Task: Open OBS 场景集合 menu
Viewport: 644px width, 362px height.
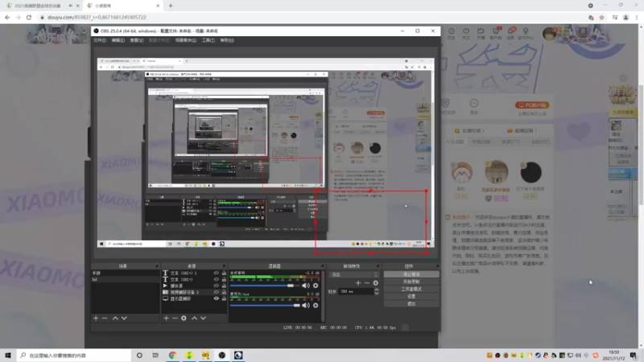Action: [186, 40]
